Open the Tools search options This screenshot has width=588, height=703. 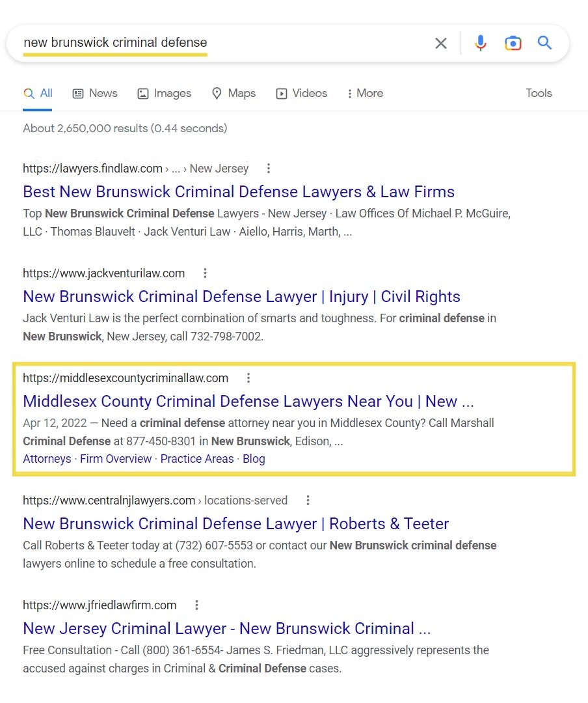point(539,93)
